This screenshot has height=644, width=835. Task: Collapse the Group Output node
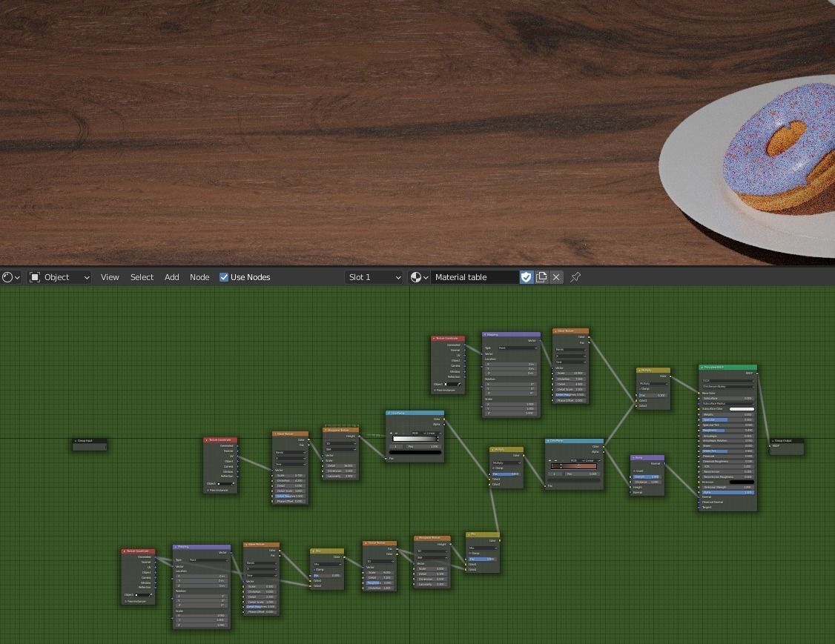point(773,441)
